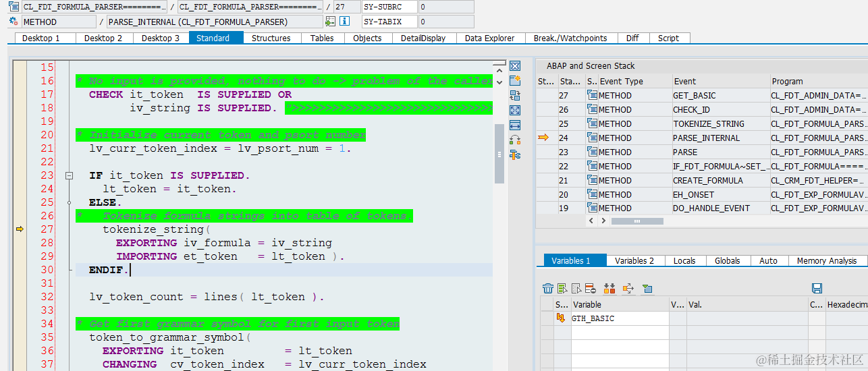Open the Data Explorer tab
Viewport: 868px width, 371px height.
(x=490, y=38)
